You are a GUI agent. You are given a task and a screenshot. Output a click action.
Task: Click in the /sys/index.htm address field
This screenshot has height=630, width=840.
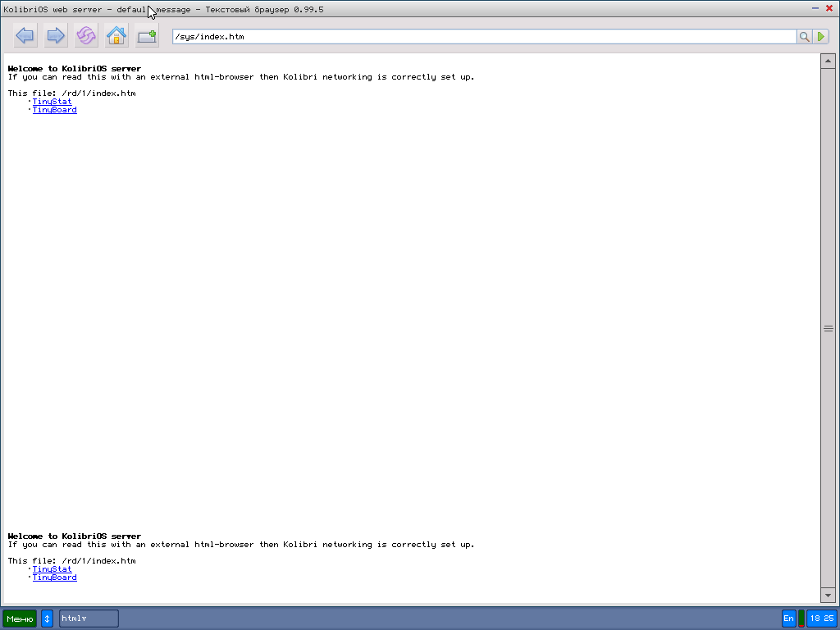(x=484, y=37)
